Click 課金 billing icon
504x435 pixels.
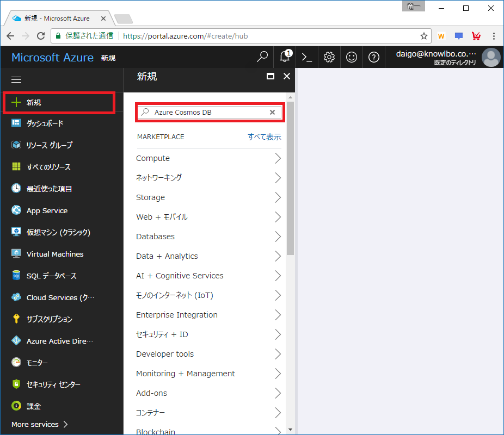pos(16,406)
